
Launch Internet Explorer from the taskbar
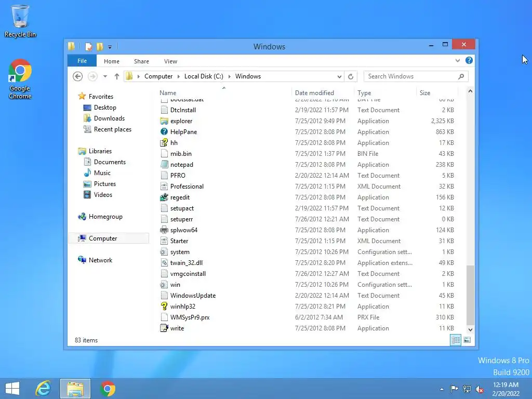(43, 389)
